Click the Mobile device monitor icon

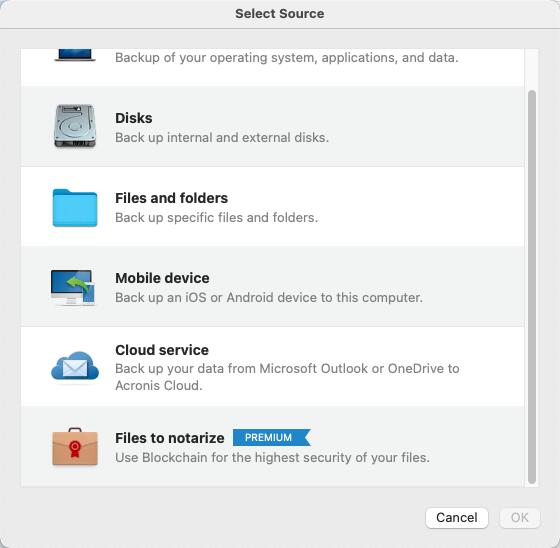coord(74,288)
